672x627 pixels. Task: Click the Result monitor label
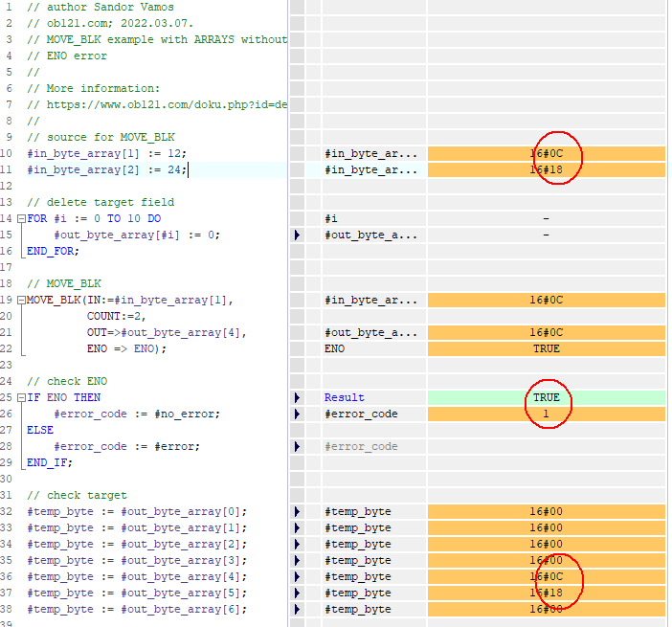point(344,397)
